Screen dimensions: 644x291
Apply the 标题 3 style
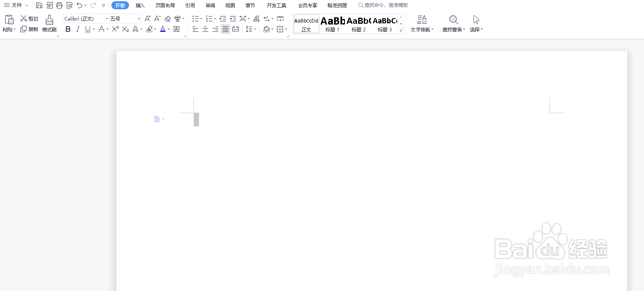[385, 24]
